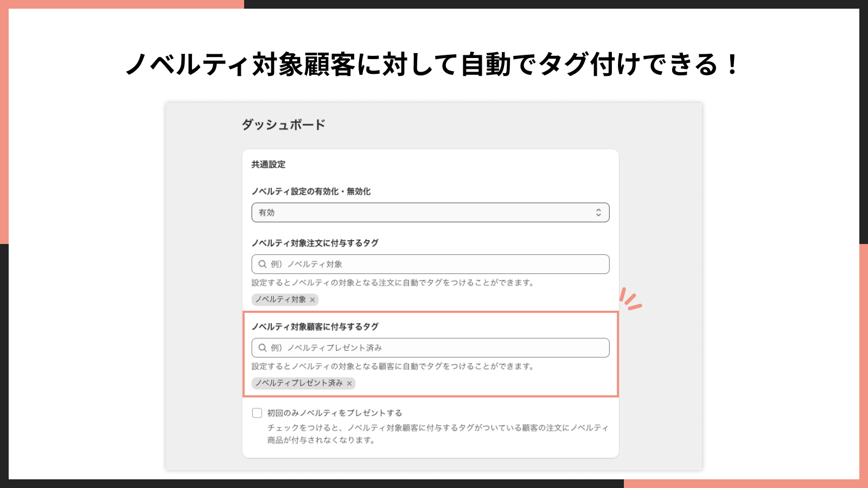Click the up-down chevron on the 有効 selector
The height and width of the screenshot is (488, 868).
click(599, 212)
